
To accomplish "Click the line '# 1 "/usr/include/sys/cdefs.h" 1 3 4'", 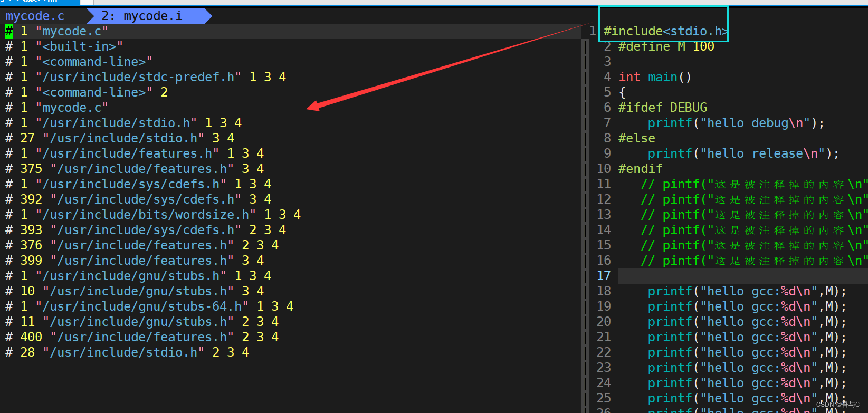I will (x=138, y=184).
